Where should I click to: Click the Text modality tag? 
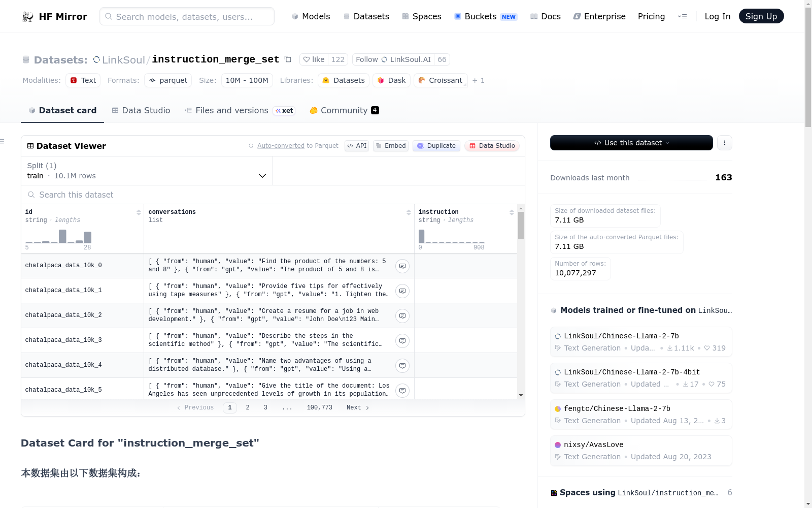coord(83,80)
